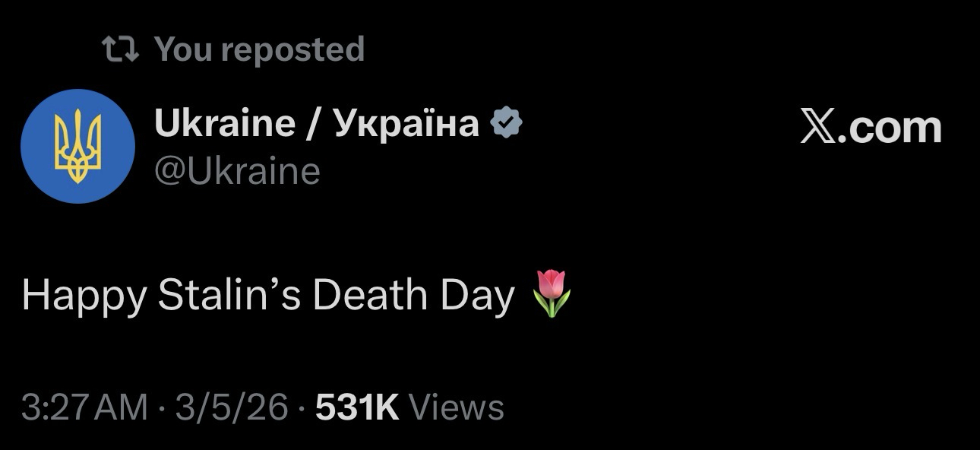Click the "You reposted" label
This screenshot has width=980, height=450.
(259, 50)
